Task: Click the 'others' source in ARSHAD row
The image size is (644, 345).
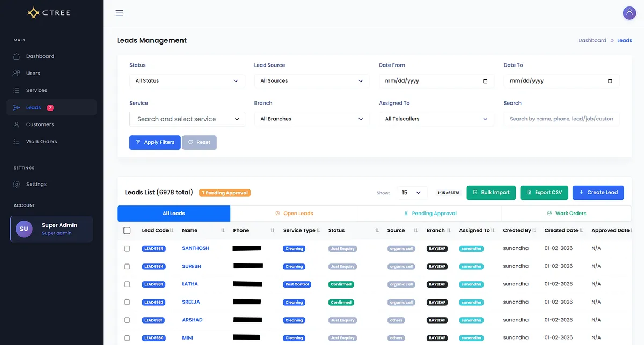Action: pyautogui.click(x=396, y=320)
